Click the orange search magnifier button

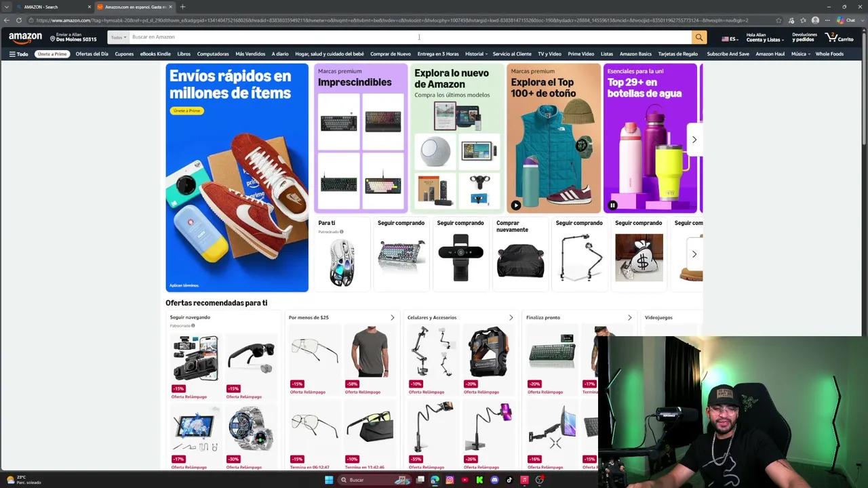click(699, 37)
